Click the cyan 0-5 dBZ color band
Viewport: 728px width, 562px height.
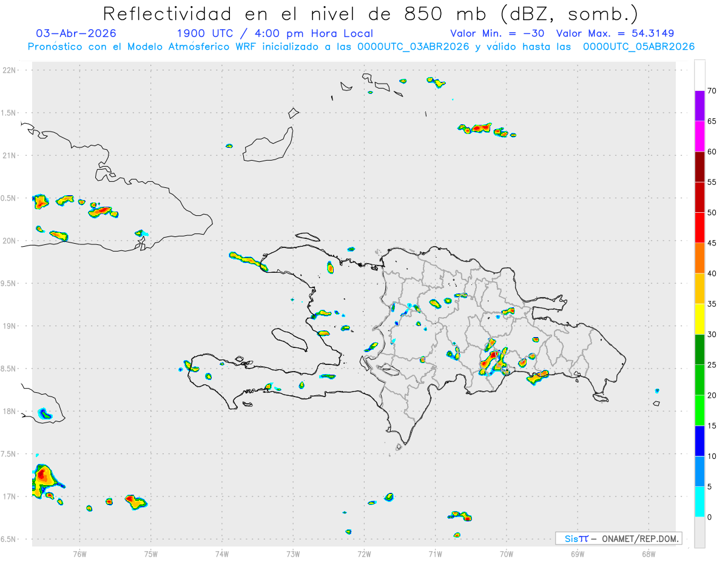[x=699, y=501]
